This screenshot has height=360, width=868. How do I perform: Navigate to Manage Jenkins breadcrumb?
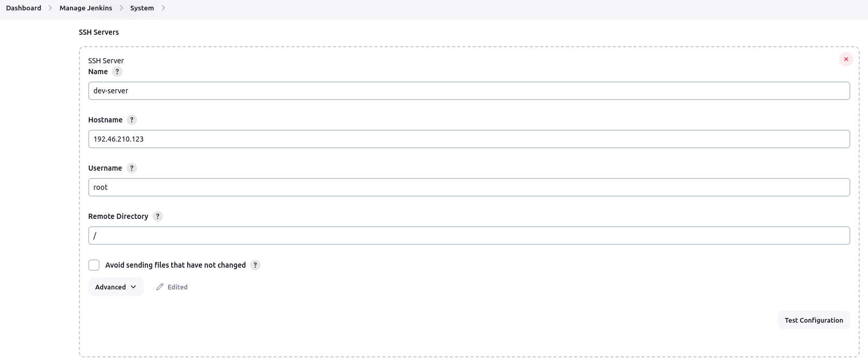click(86, 8)
